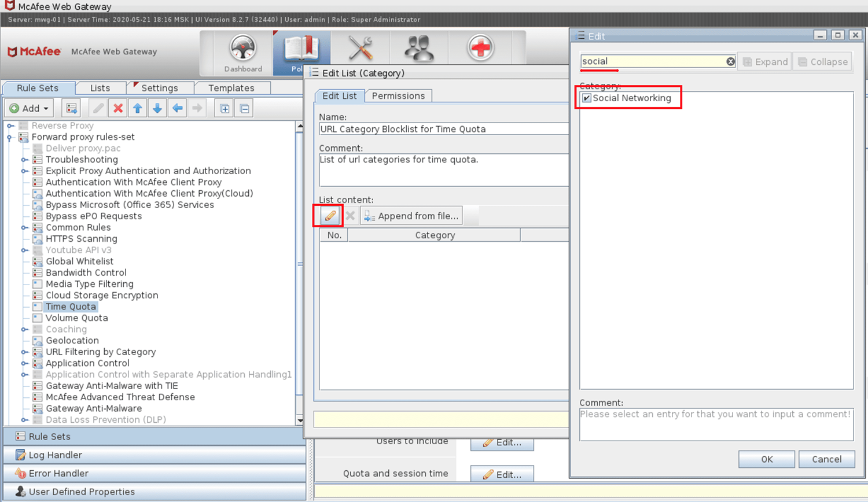Viewport: 868px width, 502px height.
Task: Move rule set out with left arrow
Action: pos(178,108)
